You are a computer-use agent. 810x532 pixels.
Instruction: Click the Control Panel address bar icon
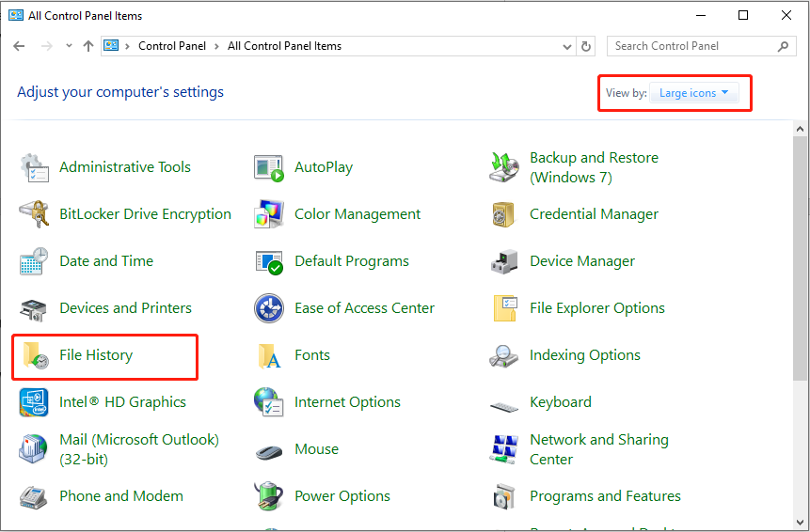point(111,45)
